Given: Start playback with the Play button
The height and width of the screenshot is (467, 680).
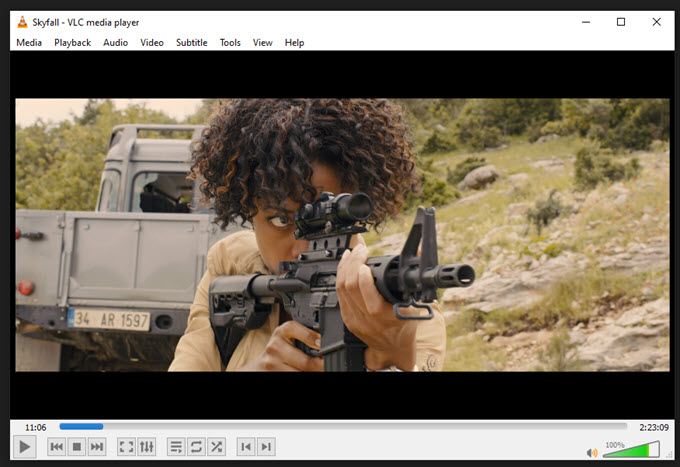Looking at the screenshot, I should pos(25,447).
